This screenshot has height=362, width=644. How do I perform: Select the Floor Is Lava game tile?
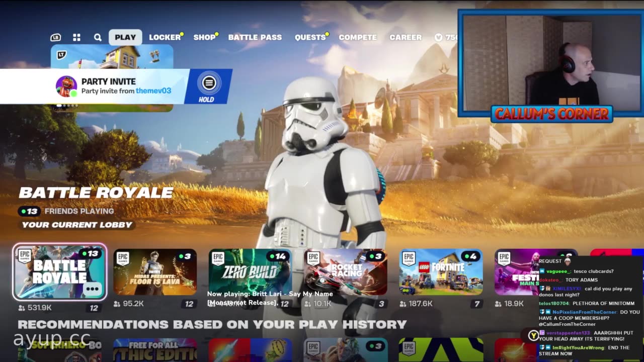click(x=155, y=272)
